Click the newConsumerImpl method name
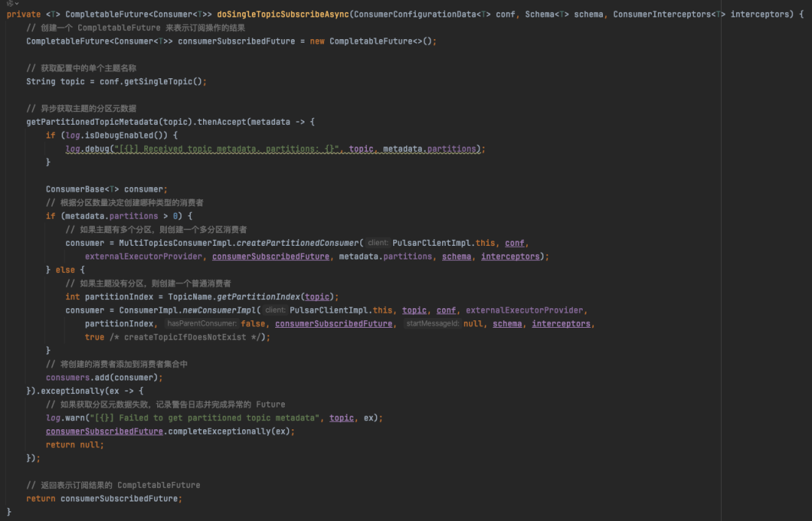The width and height of the screenshot is (812, 521). click(219, 310)
